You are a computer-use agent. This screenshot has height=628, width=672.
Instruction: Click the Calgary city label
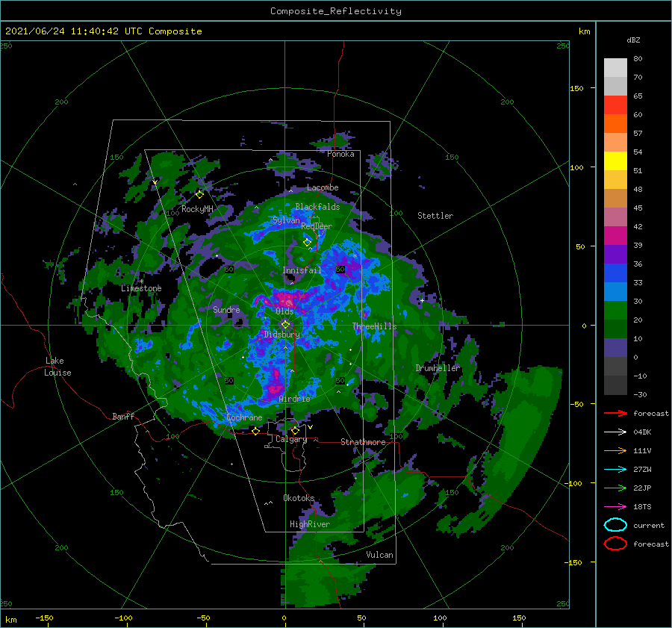[x=291, y=439]
